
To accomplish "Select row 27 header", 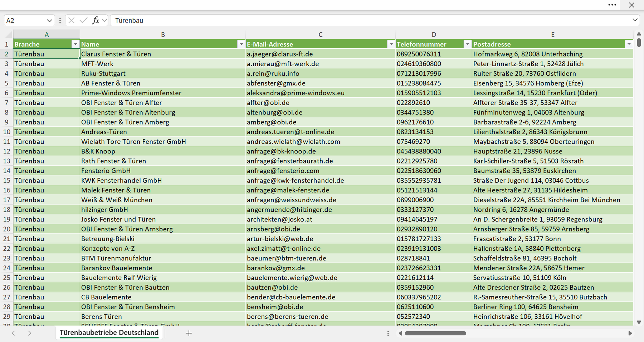I will (x=6, y=297).
